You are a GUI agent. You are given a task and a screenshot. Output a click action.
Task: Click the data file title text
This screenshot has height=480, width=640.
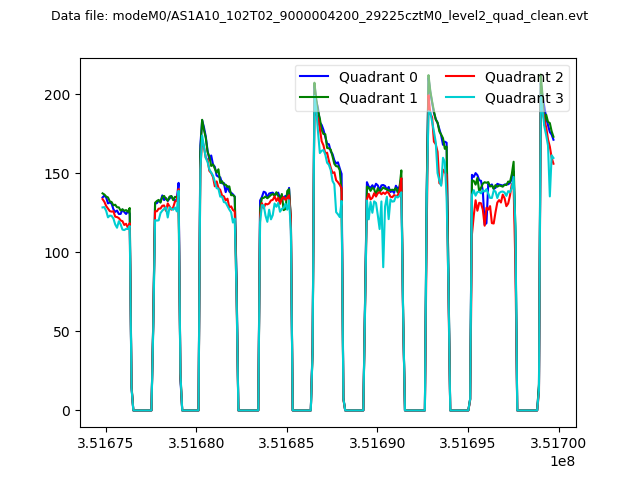pos(319,16)
